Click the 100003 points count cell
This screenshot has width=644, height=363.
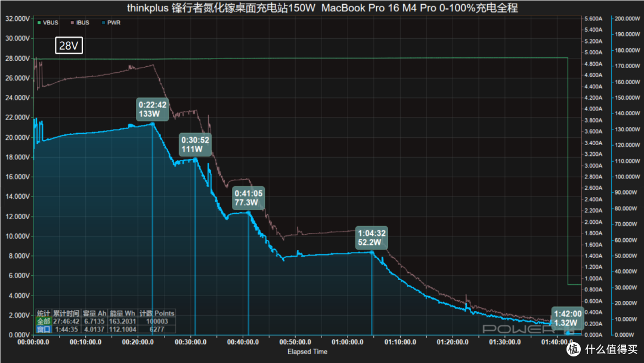(x=157, y=321)
